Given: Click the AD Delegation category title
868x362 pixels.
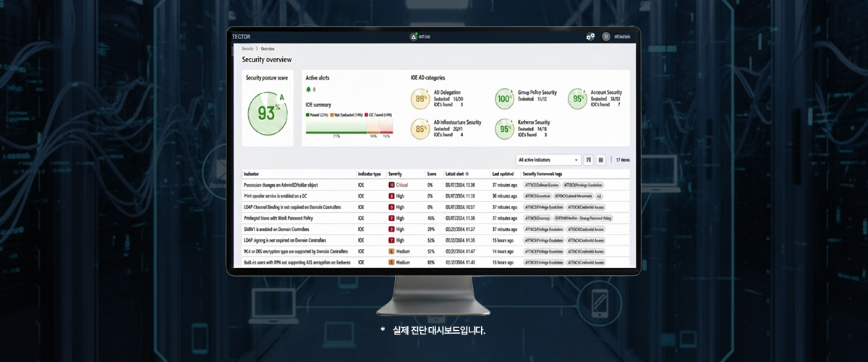Looking at the screenshot, I should click(x=448, y=93).
